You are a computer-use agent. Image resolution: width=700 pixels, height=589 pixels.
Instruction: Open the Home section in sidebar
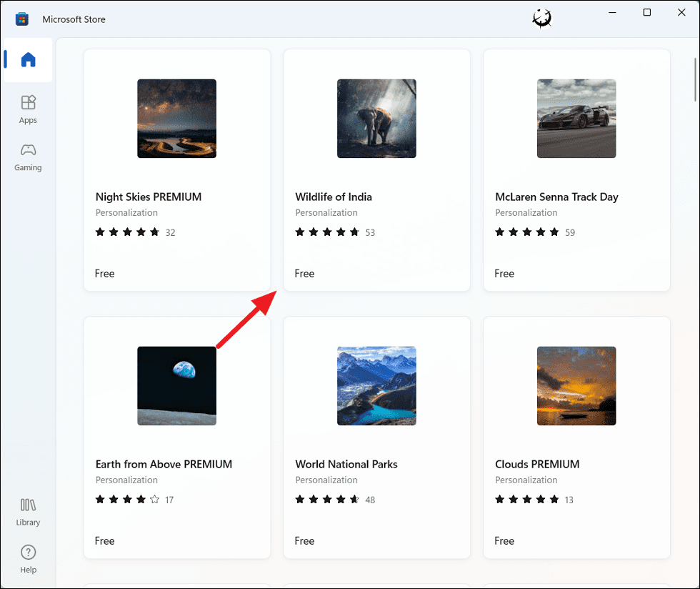point(28,59)
